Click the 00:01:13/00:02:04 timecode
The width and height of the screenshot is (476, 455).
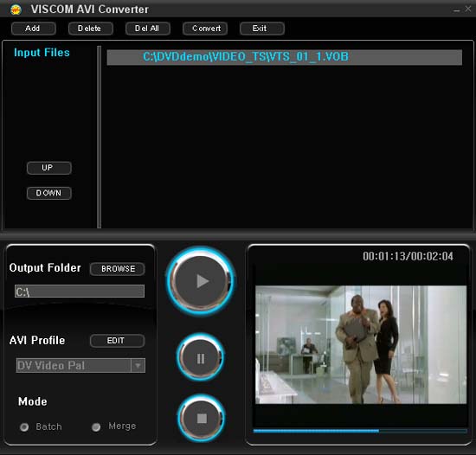point(408,256)
